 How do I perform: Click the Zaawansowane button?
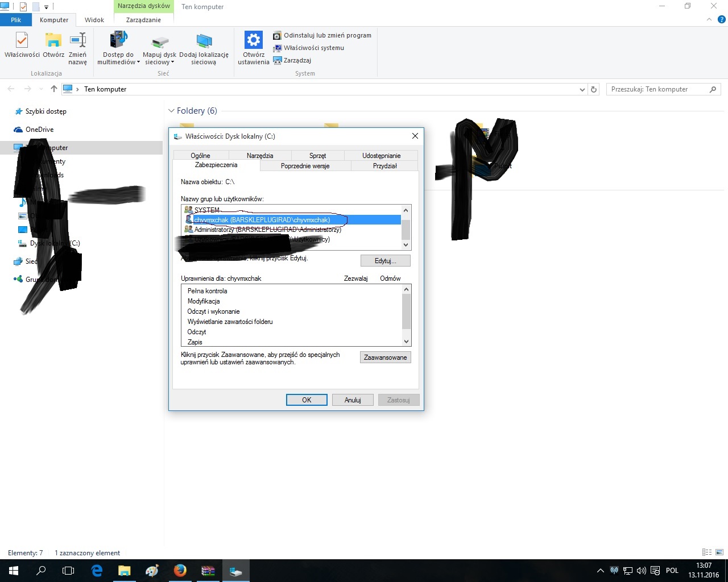[x=385, y=357]
